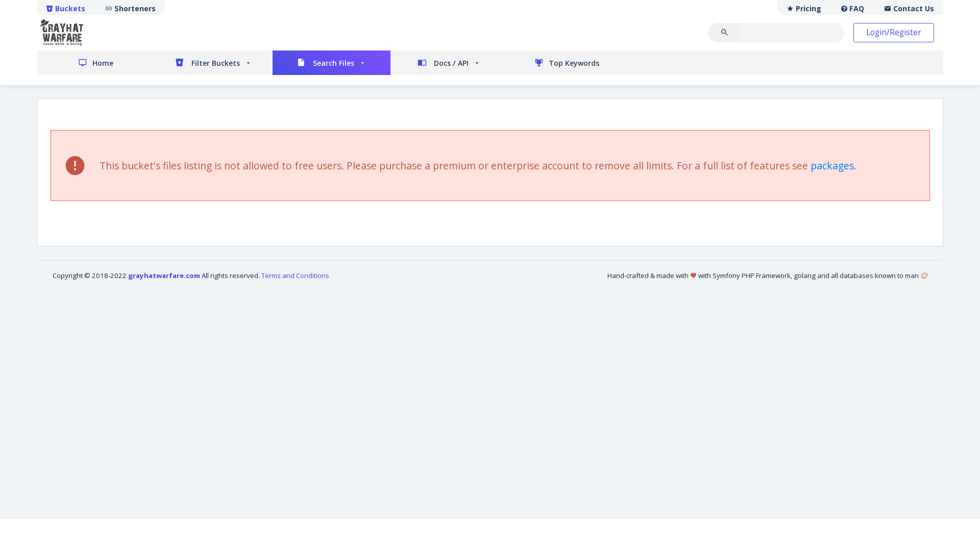Click the trophy icon beside Top Keywords
Screen dimensions: 980x551
coord(539,63)
